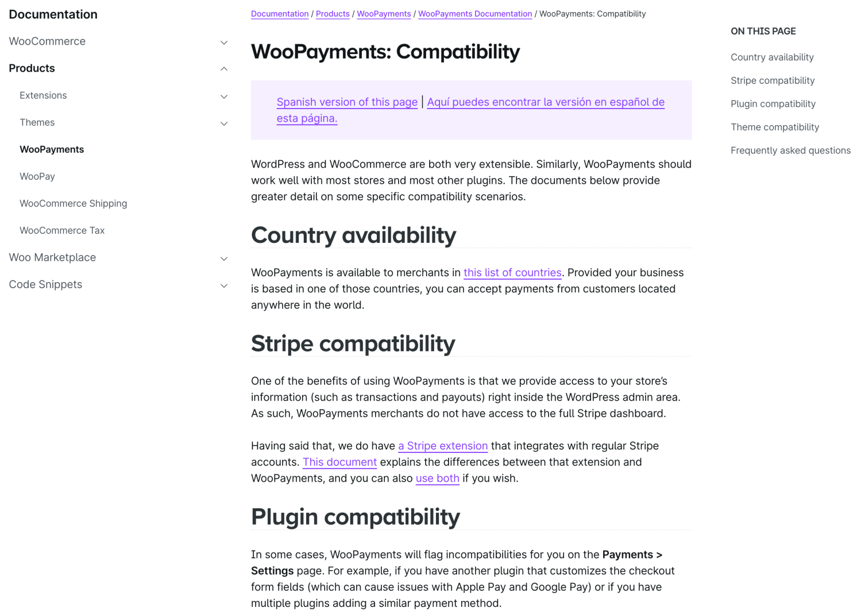
Task: Select WooCommerce Shipping in sidebar
Action: click(x=74, y=203)
